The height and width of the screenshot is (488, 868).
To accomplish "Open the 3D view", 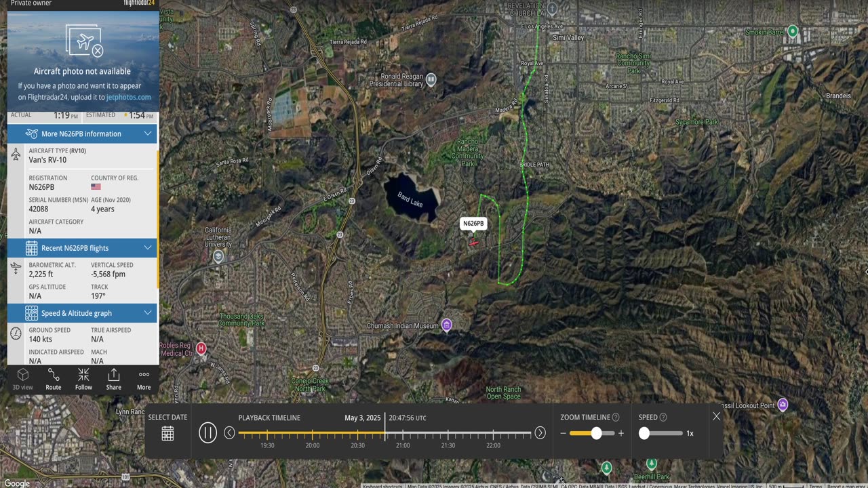I will coord(22,380).
